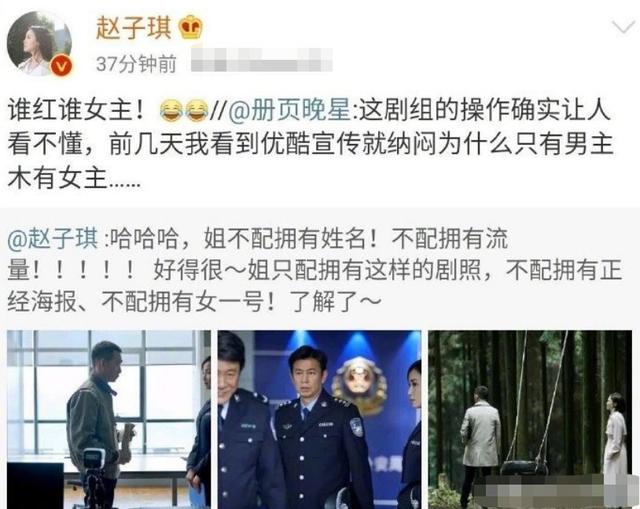View the office scene photo thumbnail
This screenshot has height=509, width=640.
point(109,420)
